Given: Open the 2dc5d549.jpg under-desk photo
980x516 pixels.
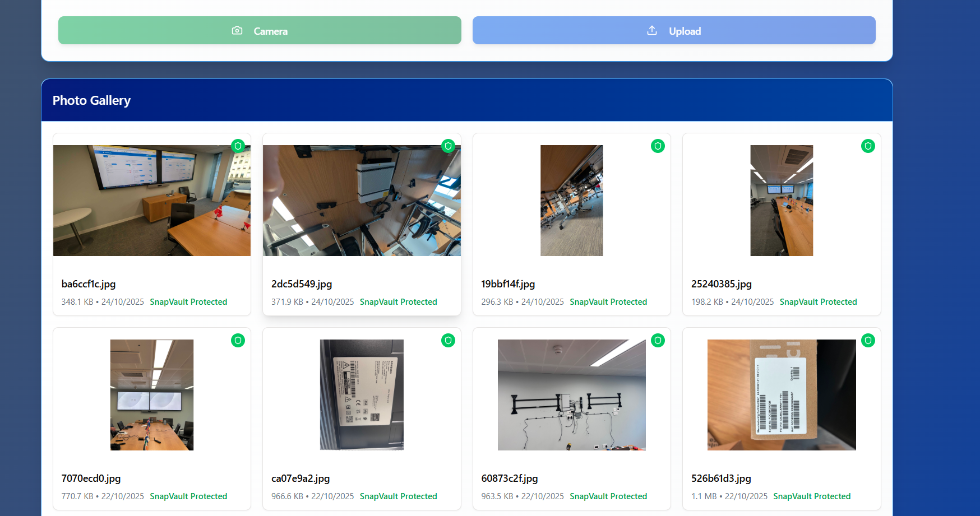Looking at the screenshot, I should 362,201.
